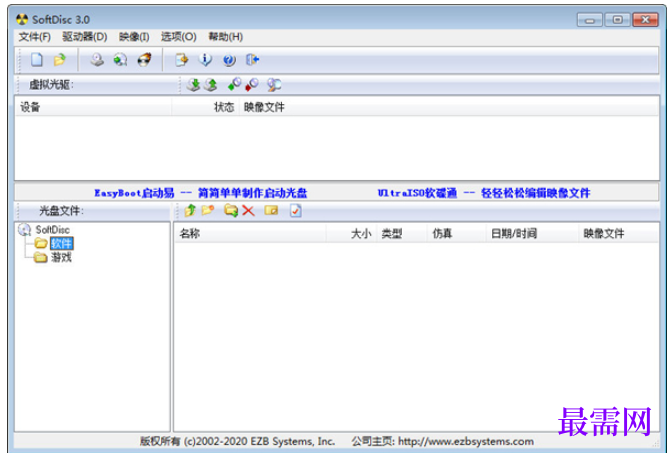This screenshot has height=453, width=670.
Task: Open the 帮助(H) menu
Action: (x=226, y=37)
